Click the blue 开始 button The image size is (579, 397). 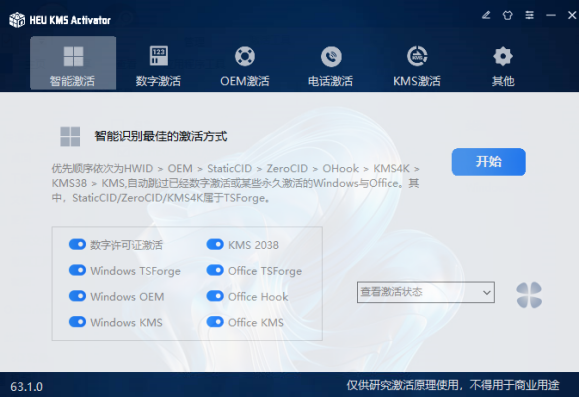[x=489, y=162]
